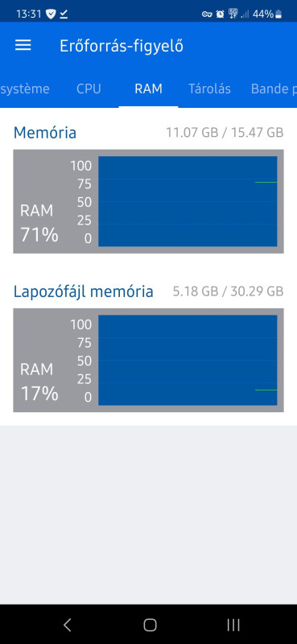Tap the 71% RAM usage readout
Viewport: 297px width, 644px height.
[39, 235]
